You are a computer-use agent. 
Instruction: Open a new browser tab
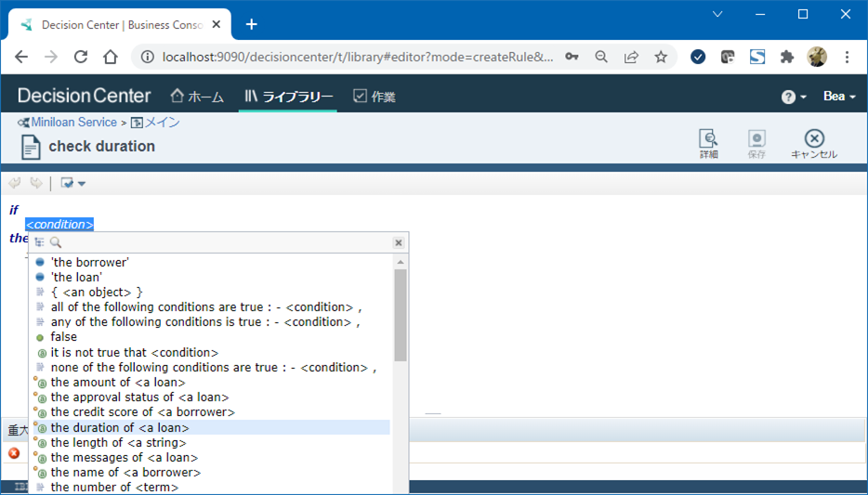click(x=251, y=24)
